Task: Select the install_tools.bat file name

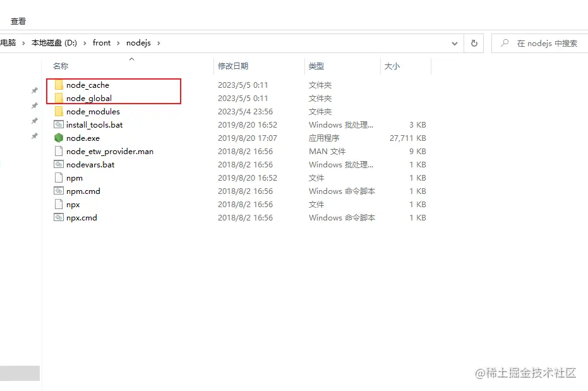Action: coord(95,125)
